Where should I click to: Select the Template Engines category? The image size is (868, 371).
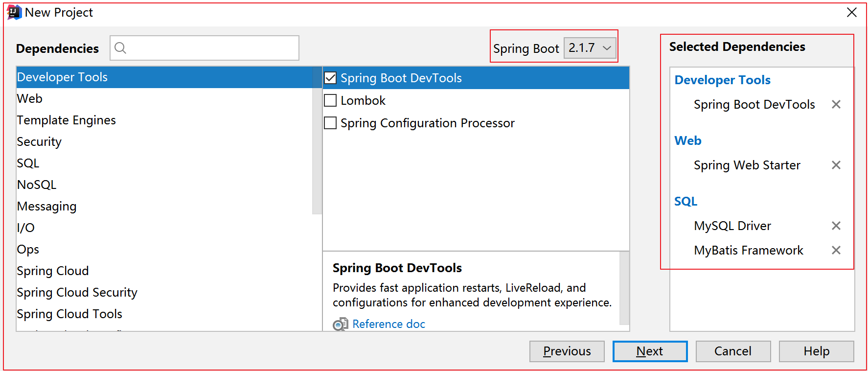pos(164,120)
